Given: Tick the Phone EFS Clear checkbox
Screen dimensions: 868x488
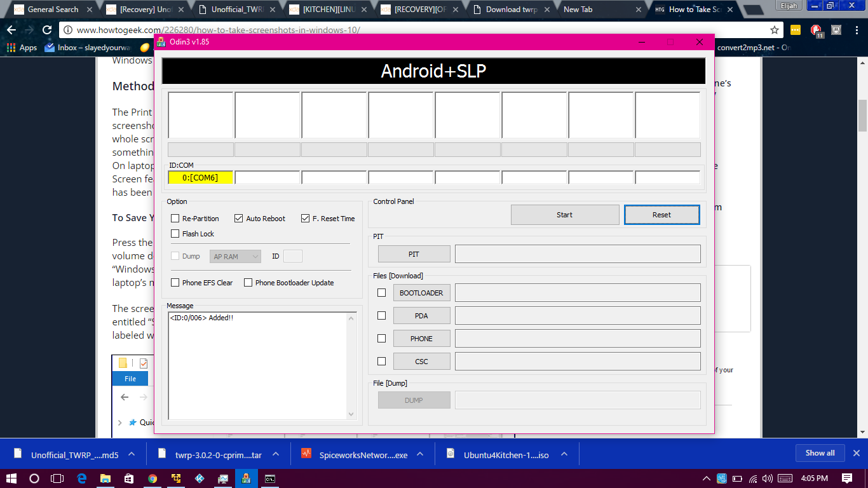Looking at the screenshot, I should pos(175,283).
